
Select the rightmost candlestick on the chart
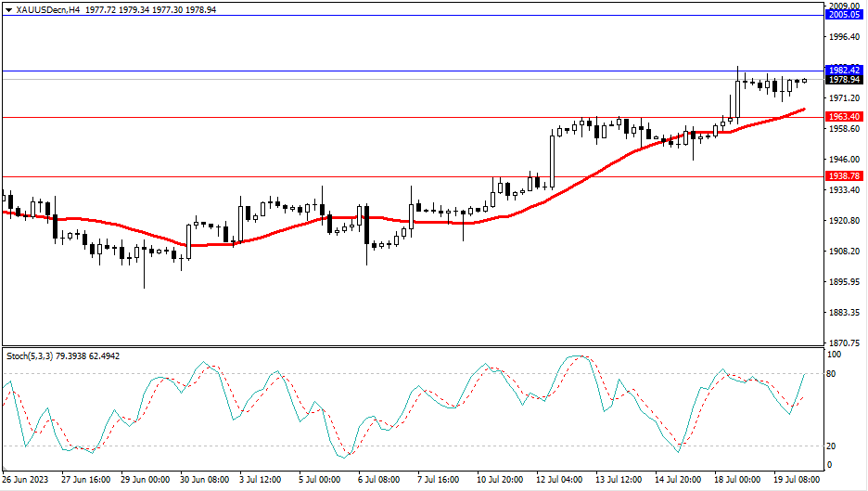(804, 81)
